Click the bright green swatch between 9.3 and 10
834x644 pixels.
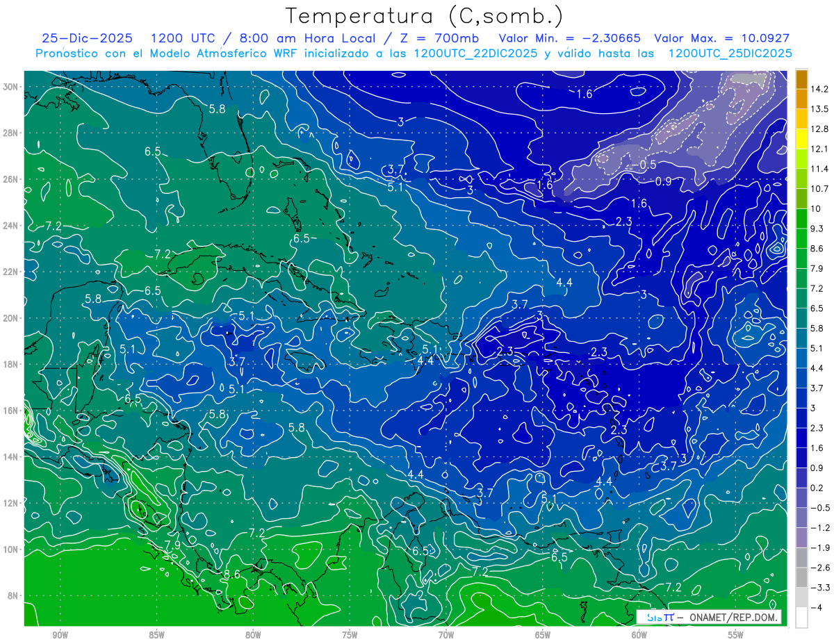pyautogui.click(x=801, y=219)
